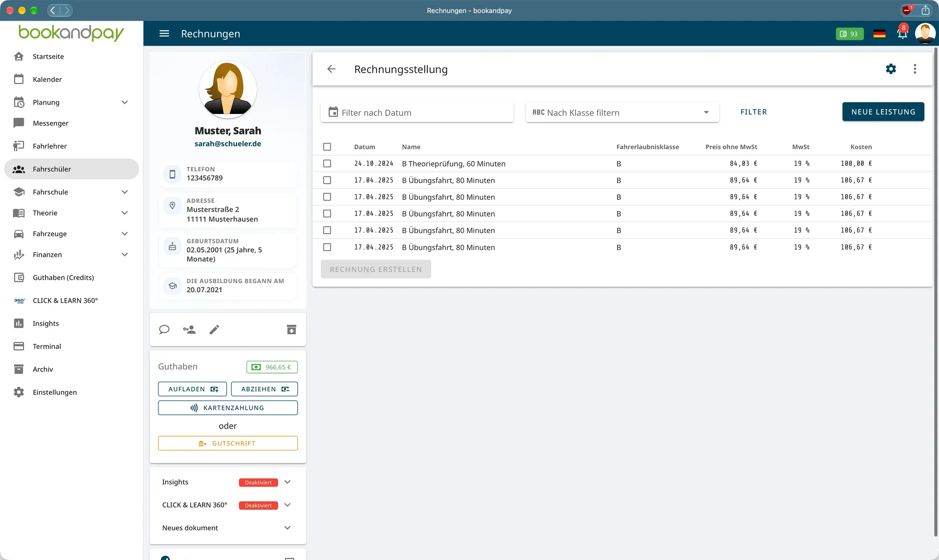
Task: Open Messenger from the sidebar
Action: point(72,123)
